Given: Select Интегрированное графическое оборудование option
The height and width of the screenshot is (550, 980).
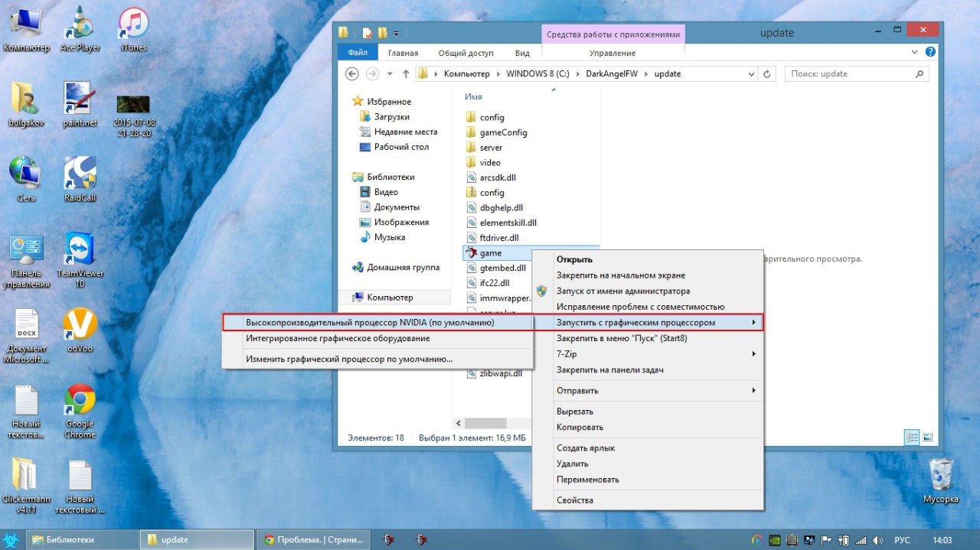Looking at the screenshot, I should (x=377, y=338).
